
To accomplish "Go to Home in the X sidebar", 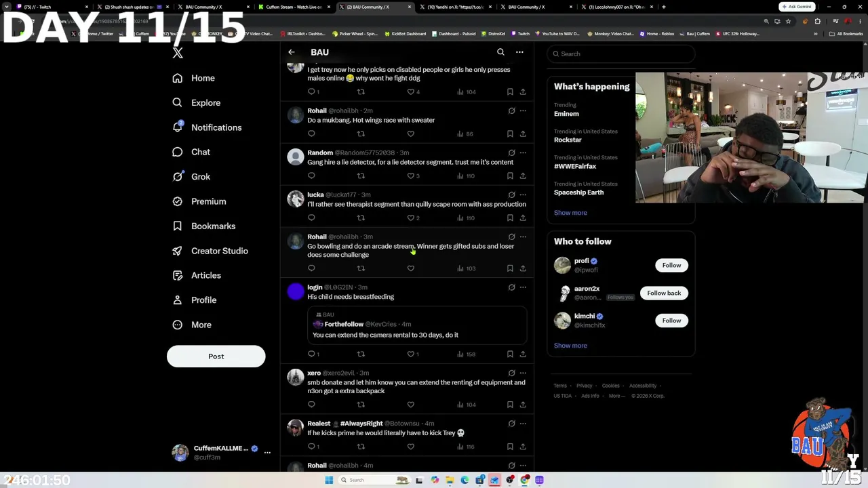I will point(193,78).
